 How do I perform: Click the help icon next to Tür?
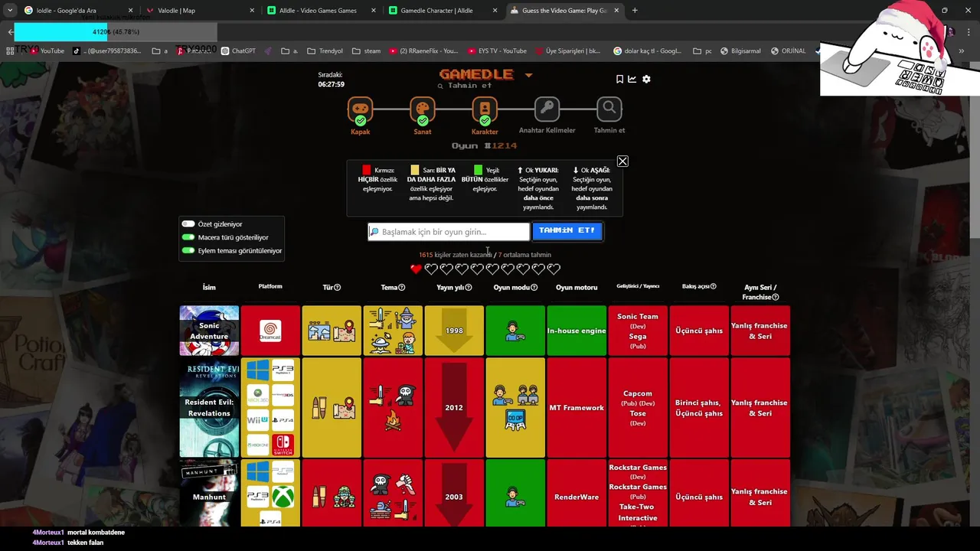click(338, 288)
